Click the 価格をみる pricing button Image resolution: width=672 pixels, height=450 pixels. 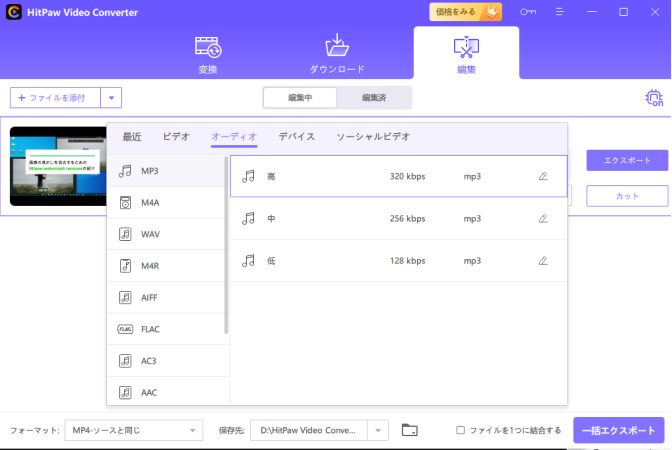(465, 12)
